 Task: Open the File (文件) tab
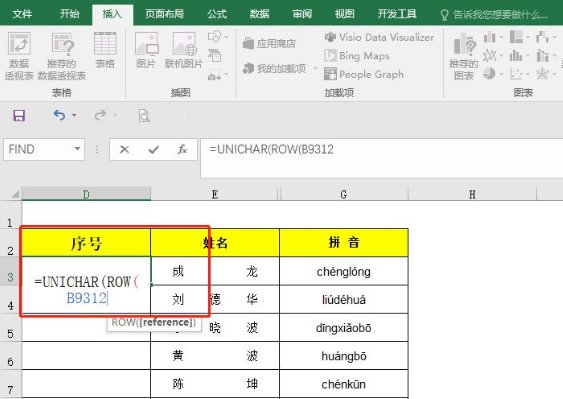click(x=22, y=14)
